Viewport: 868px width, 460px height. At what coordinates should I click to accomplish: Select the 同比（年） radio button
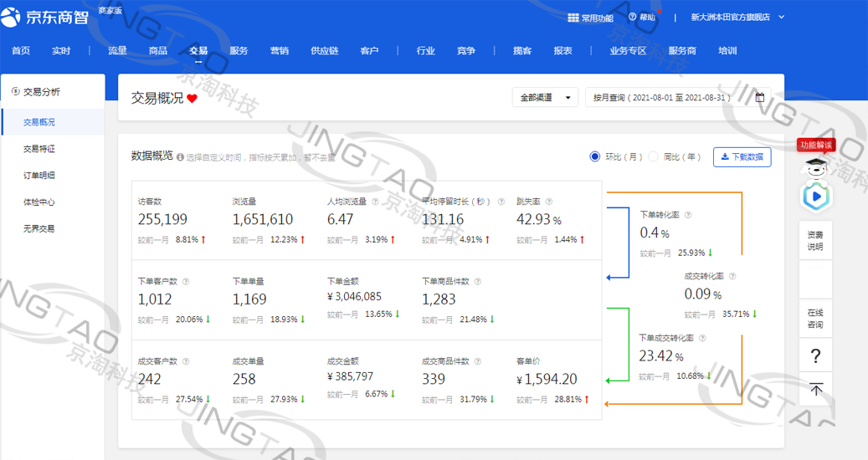coord(654,156)
